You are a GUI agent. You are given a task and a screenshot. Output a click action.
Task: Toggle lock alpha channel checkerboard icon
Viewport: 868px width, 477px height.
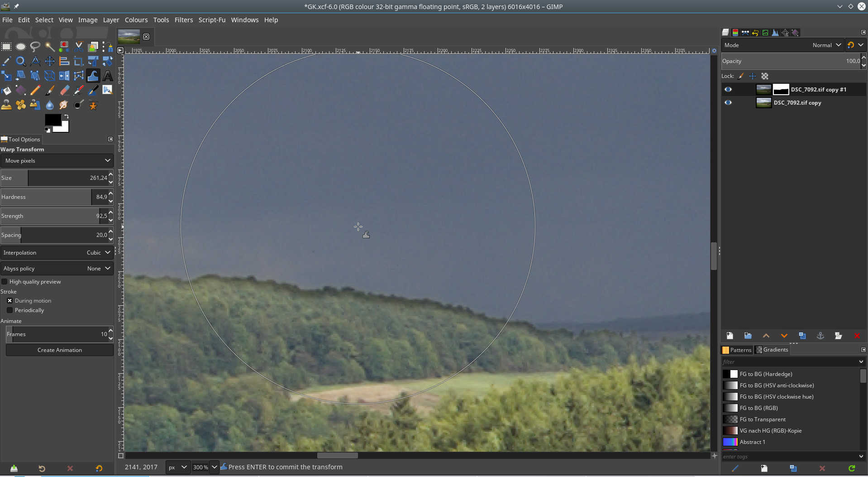pyautogui.click(x=765, y=76)
